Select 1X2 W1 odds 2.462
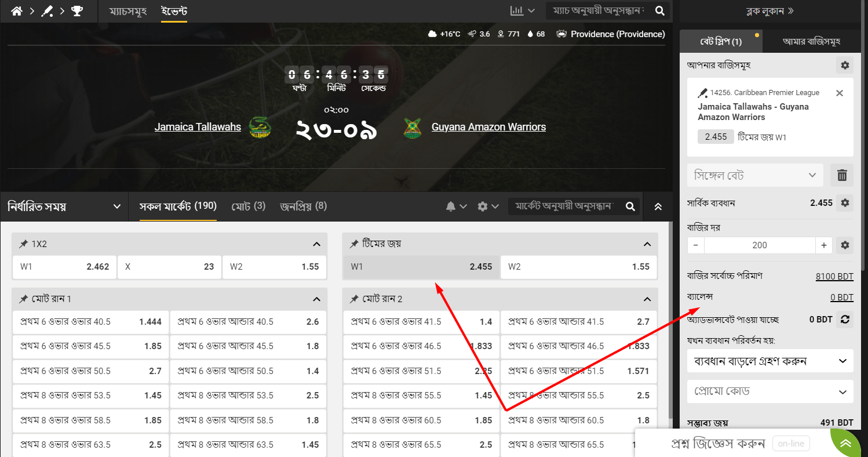Screen dimensions: 868x457 pos(64,267)
